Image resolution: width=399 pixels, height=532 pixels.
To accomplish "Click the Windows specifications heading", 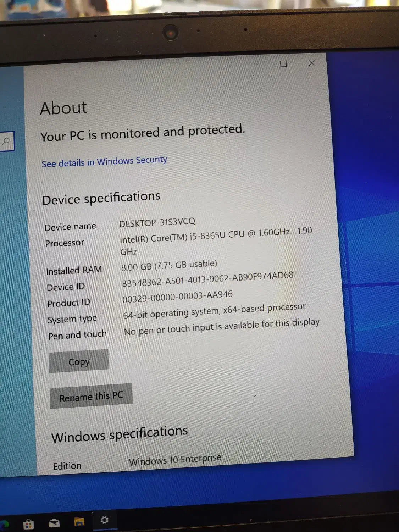I will (x=120, y=434).
